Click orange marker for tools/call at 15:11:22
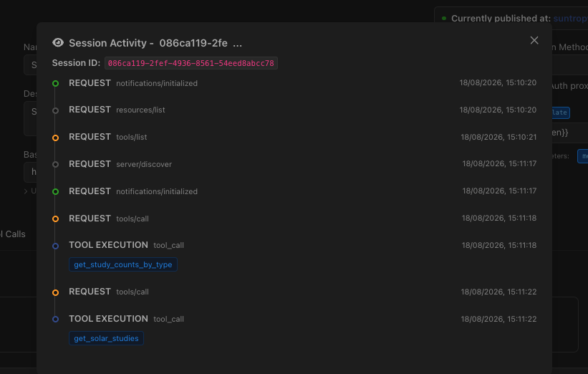 [x=55, y=292]
